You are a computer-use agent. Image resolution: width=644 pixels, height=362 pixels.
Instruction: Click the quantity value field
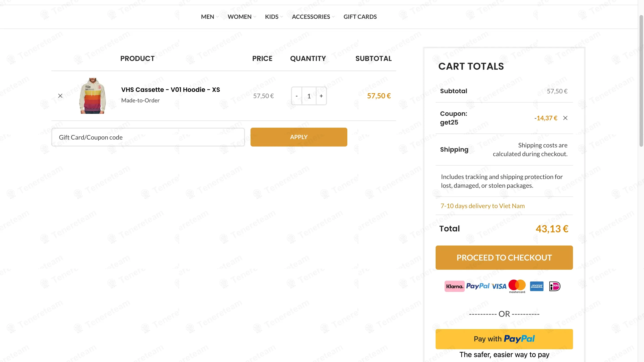click(x=309, y=96)
